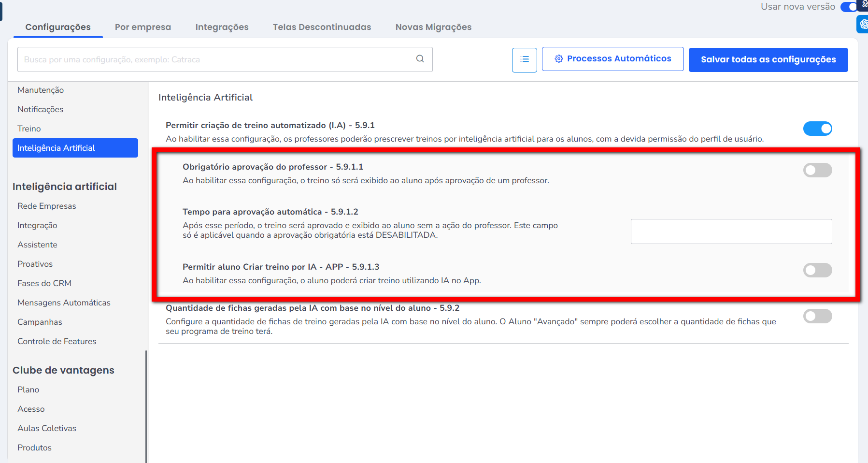Toggle Quantidade de fichas geradas pela IA
The height and width of the screenshot is (463, 868).
click(x=817, y=316)
